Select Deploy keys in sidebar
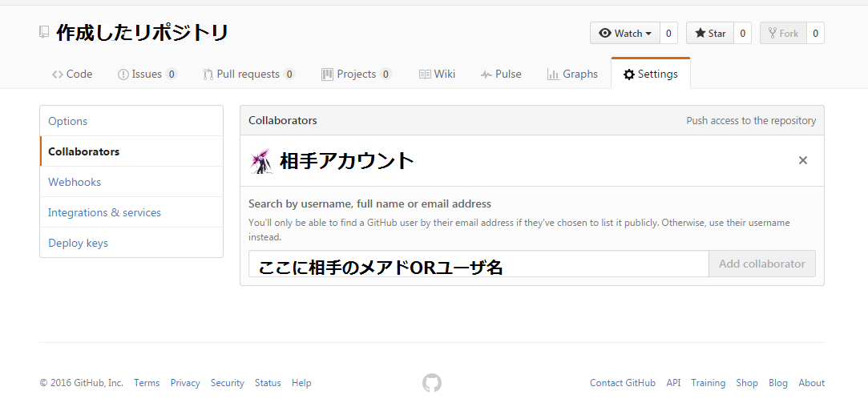Screen dimensions: 868x415 [x=78, y=243]
